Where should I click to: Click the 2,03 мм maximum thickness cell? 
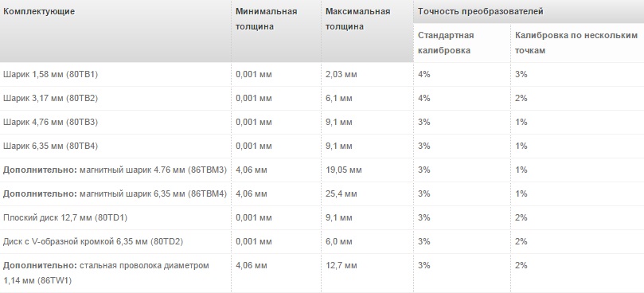[x=342, y=75]
